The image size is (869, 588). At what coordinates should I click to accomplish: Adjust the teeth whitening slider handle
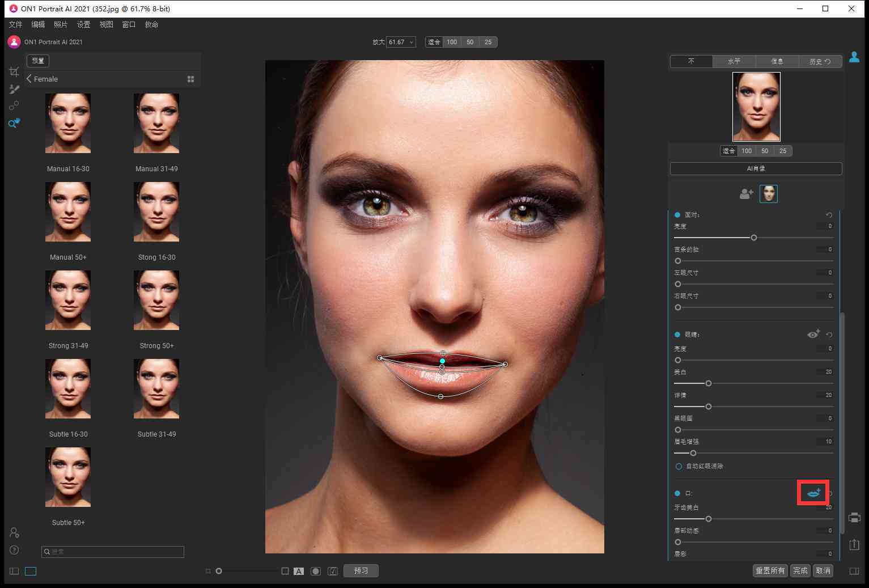pyautogui.click(x=709, y=519)
